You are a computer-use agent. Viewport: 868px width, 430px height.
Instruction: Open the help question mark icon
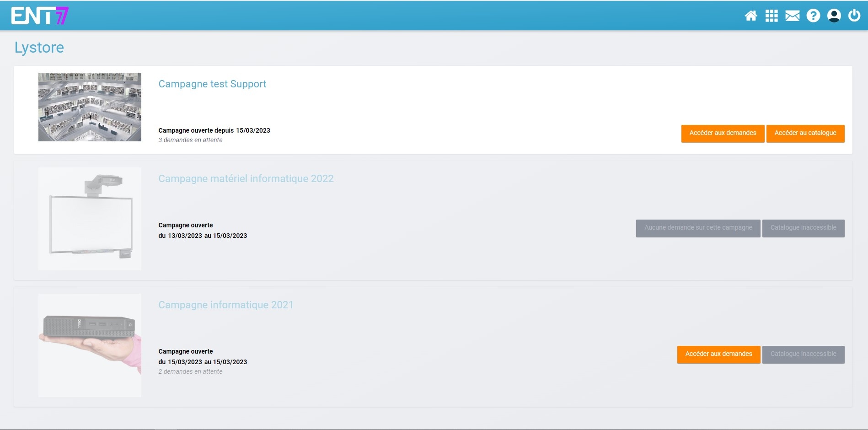813,16
